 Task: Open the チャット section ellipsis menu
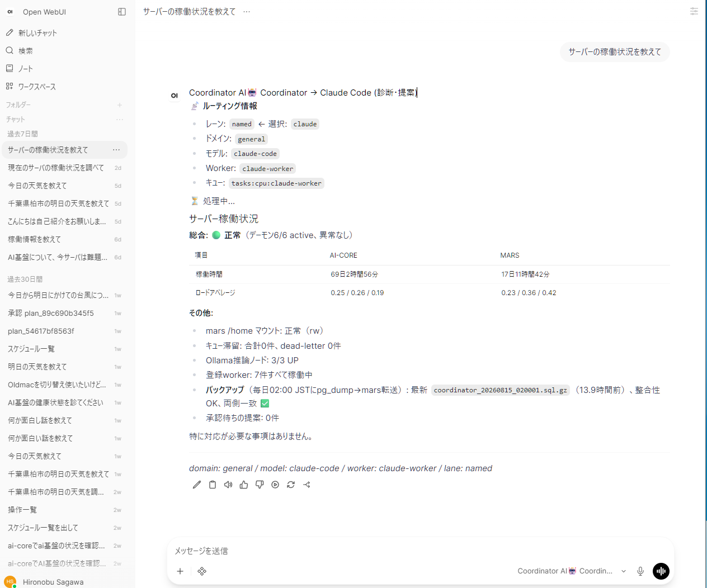120,120
